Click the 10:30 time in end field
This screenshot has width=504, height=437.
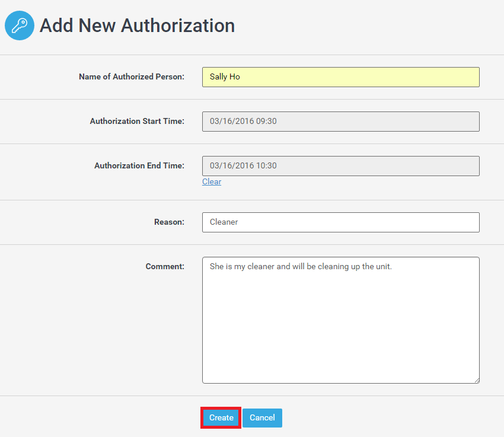pos(266,166)
